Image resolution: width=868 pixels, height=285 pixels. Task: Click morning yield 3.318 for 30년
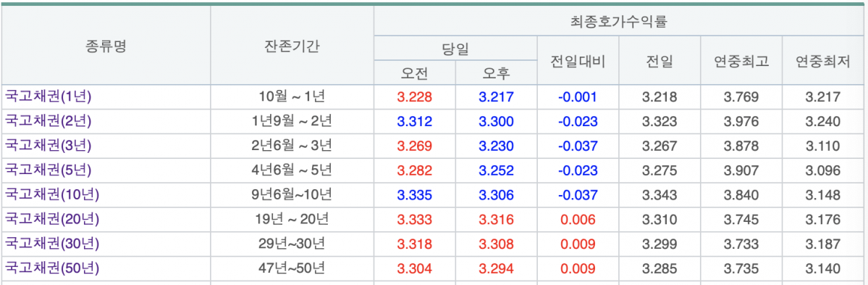pyautogui.click(x=415, y=244)
